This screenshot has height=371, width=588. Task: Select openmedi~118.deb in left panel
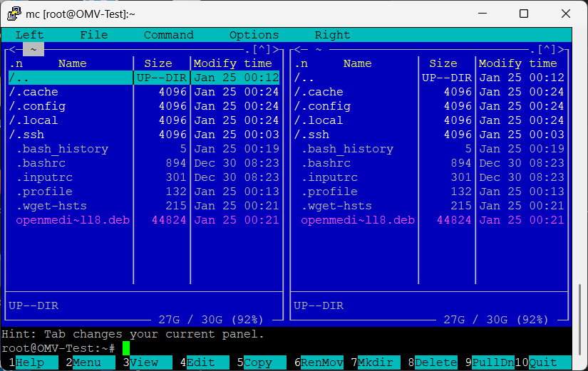(x=144, y=220)
